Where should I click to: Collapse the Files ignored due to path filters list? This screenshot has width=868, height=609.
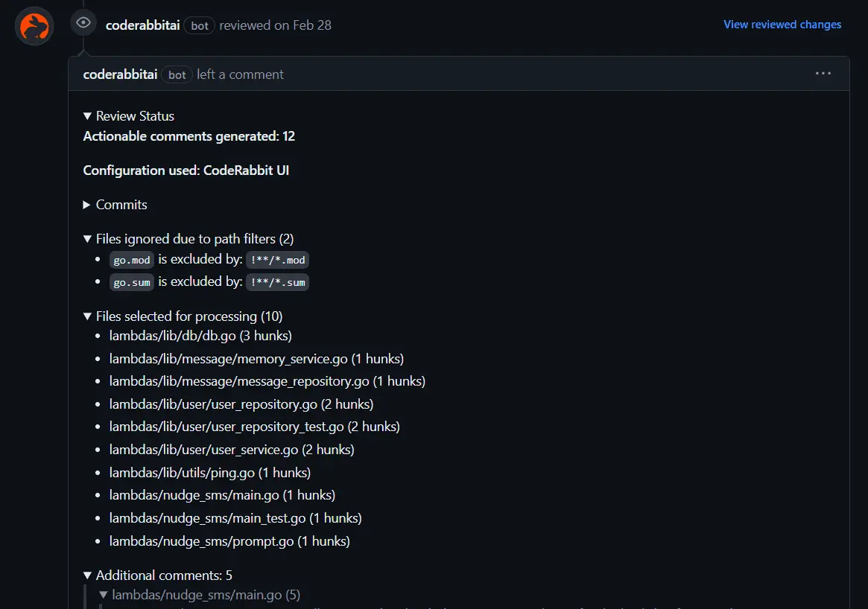point(87,238)
